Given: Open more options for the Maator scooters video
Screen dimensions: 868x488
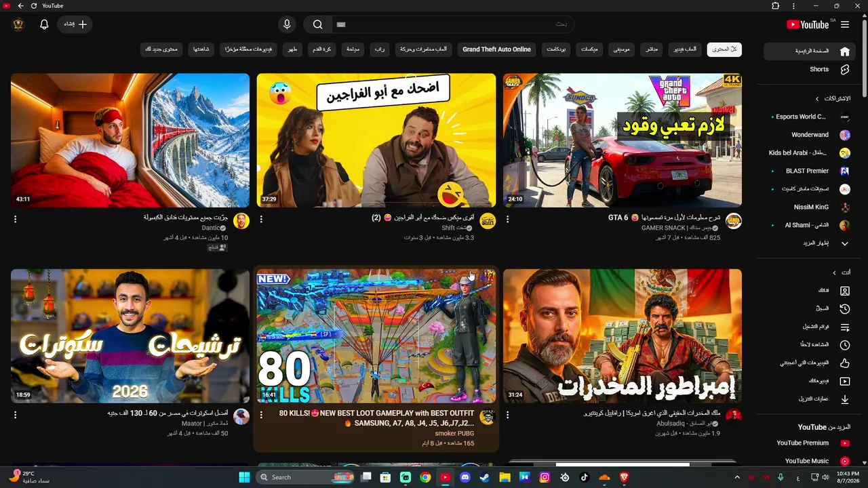Looking at the screenshot, I should tap(15, 415).
